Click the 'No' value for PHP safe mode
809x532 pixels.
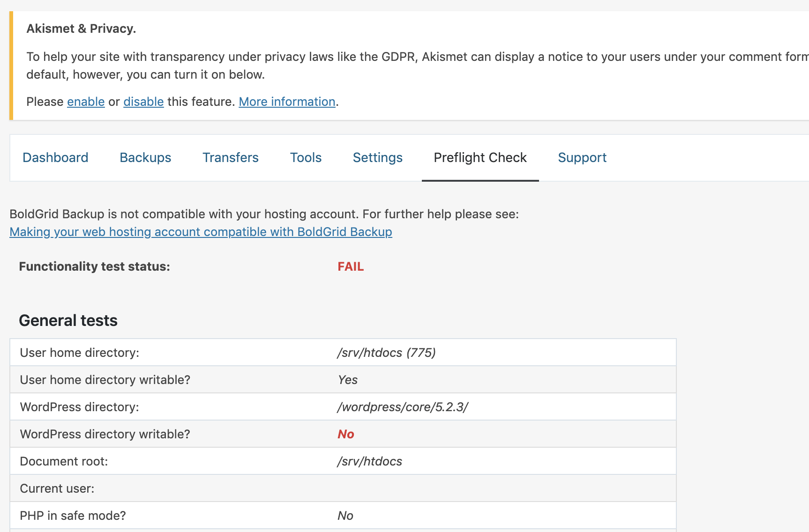pyautogui.click(x=345, y=516)
